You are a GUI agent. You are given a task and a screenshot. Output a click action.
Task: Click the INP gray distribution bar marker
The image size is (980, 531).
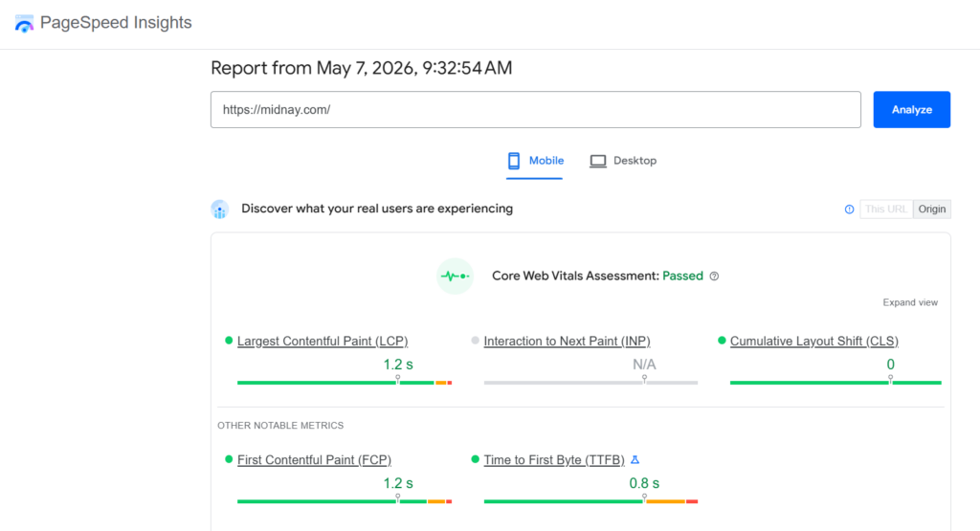(644, 380)
